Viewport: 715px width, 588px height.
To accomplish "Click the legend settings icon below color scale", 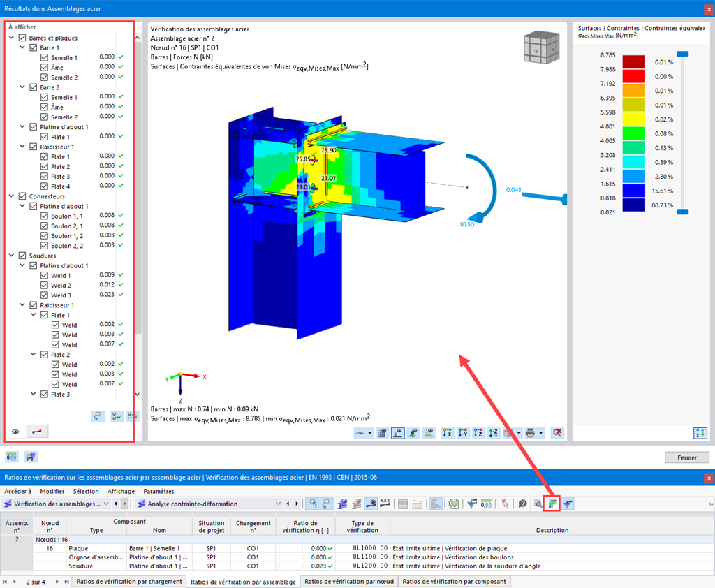I will (700, 433).
